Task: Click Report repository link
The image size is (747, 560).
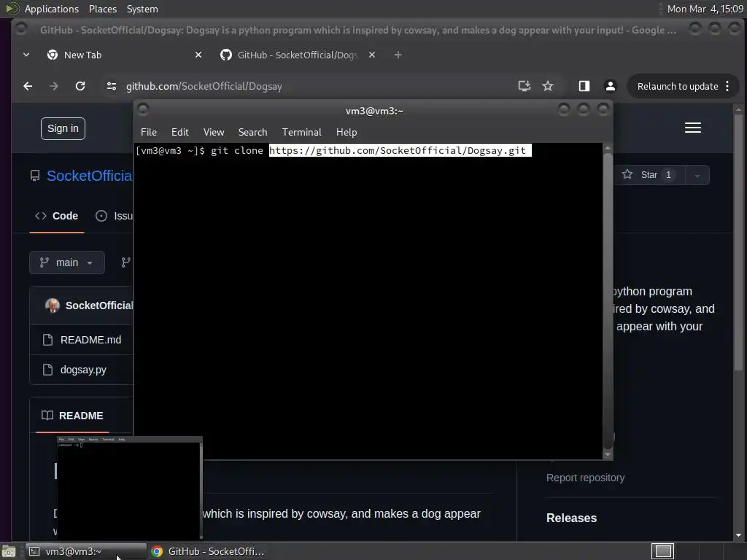Action: tap(585, 478)
